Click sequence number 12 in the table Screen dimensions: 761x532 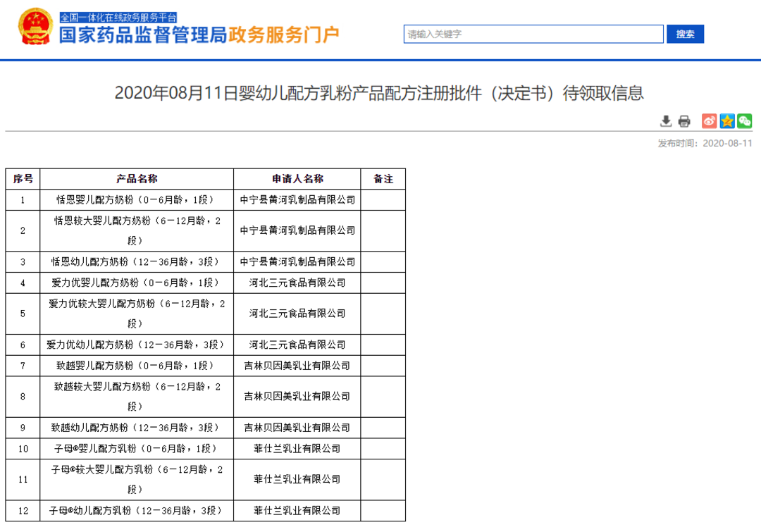pos(23,511)
